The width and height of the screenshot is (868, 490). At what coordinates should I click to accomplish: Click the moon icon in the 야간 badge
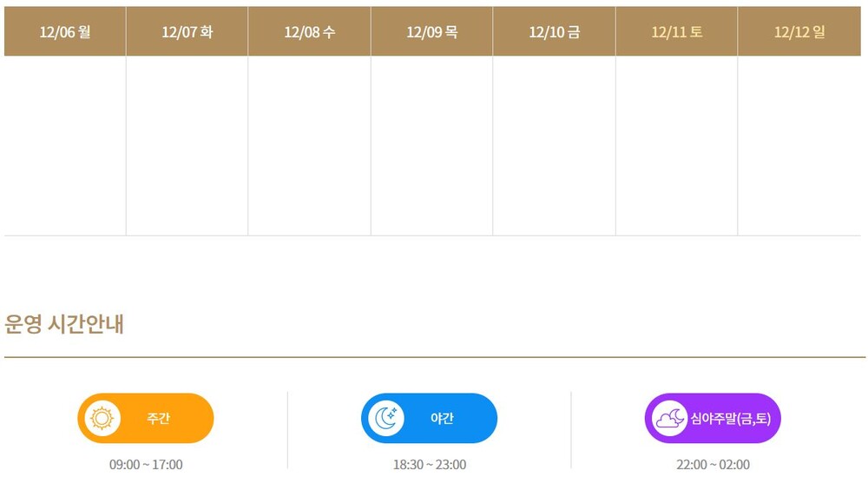386,418
